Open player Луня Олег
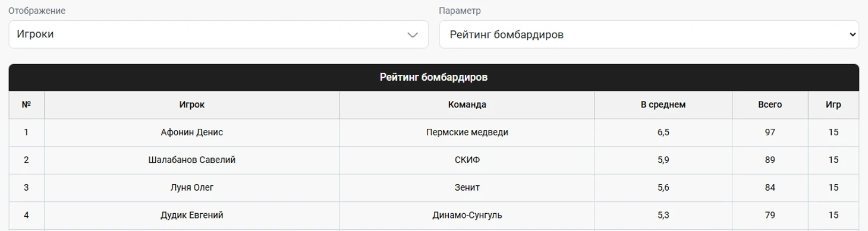The height and width of the screenshot is (231, 868). [192, 188]
